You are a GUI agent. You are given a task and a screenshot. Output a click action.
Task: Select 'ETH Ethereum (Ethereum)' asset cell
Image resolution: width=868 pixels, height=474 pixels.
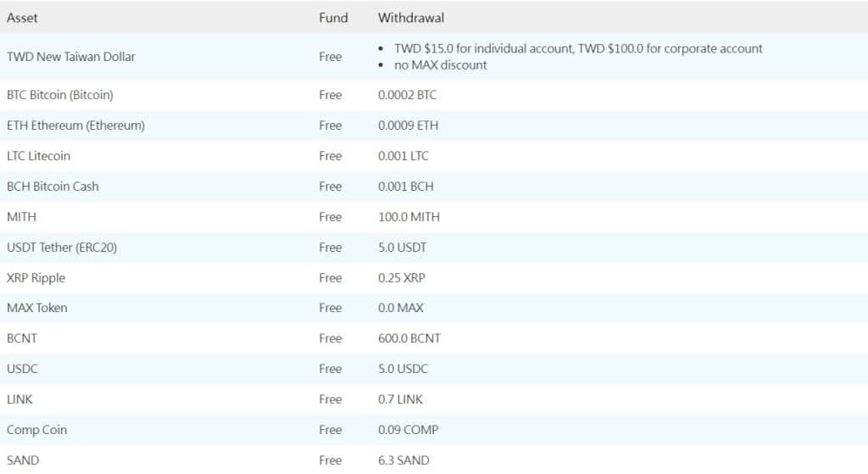point(75,125)
